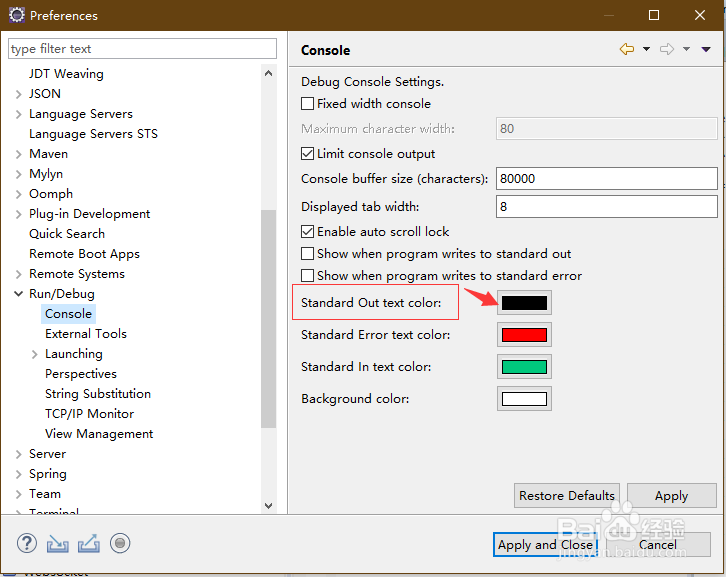
Task: Click the Export preferences icon
Action: (88, 543)
